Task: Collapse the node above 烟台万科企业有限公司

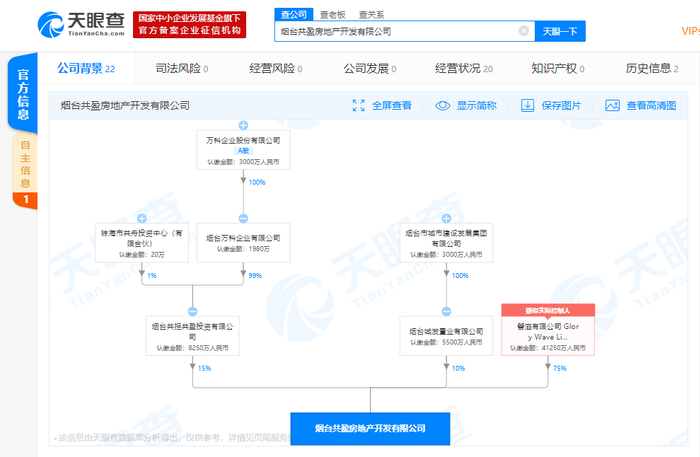Action: point(243,218)
